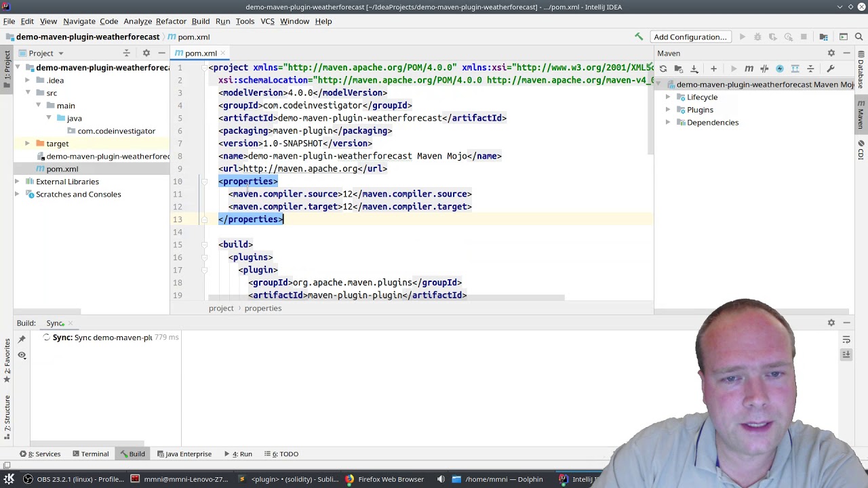The width and height of the screenshot is (868, 488).
Task: Toggle scroll to end in Build output
Action: (x=846, y=354)
